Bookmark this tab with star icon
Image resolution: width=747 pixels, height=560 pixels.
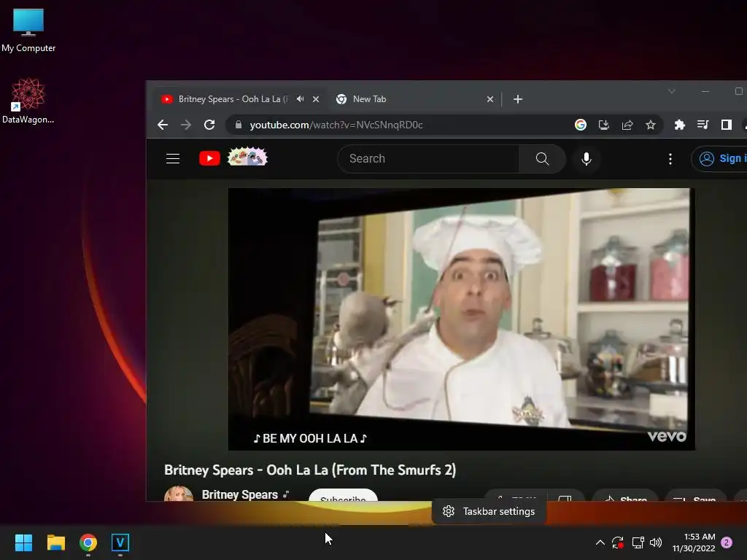pyautogui.click(x=650, y=125)
